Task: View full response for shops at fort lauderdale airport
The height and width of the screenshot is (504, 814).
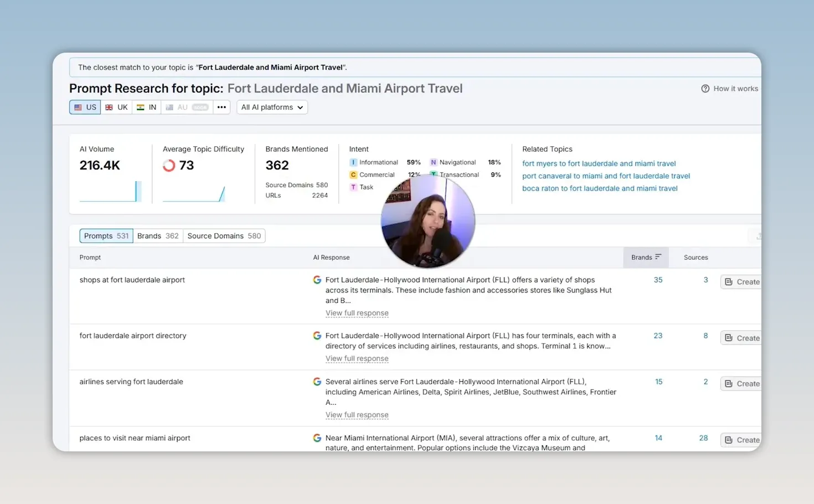Action: (357, 313)
